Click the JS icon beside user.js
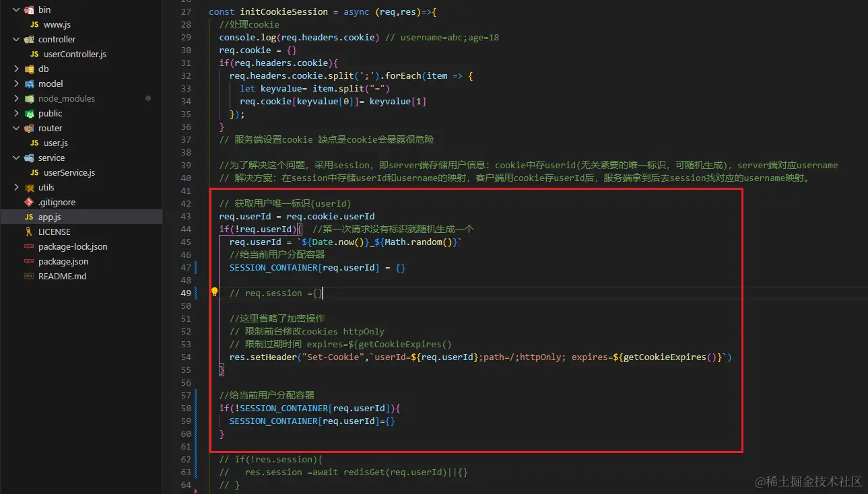This screenshot has width=868, height=494. pyautogui.click(x=34, y=143)
